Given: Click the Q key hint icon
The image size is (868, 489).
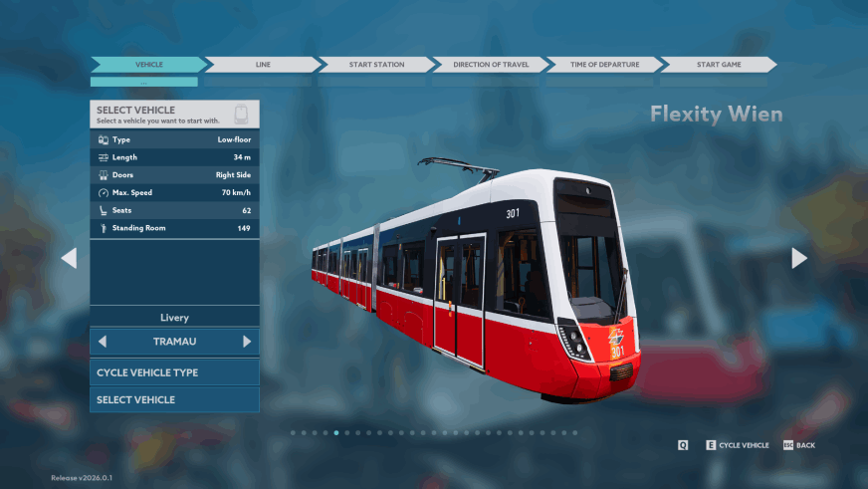Looking at the screenshot, I should click(683, 445).
